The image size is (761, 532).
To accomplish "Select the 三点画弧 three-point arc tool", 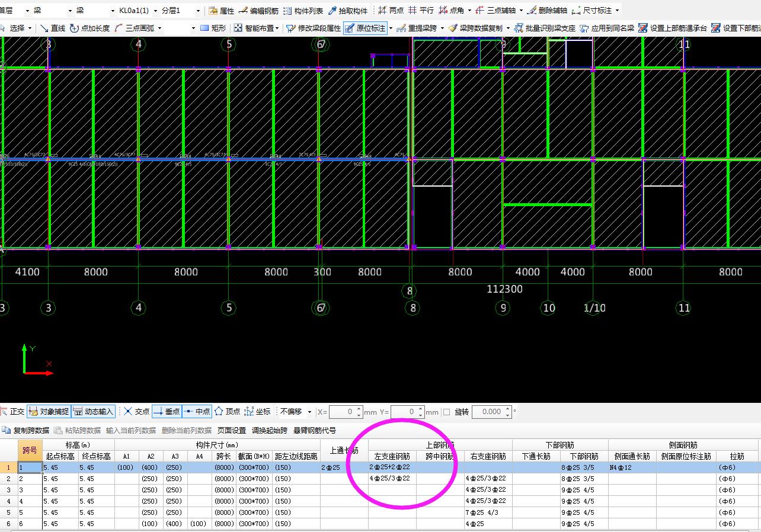I will click(x=134, y=28).
